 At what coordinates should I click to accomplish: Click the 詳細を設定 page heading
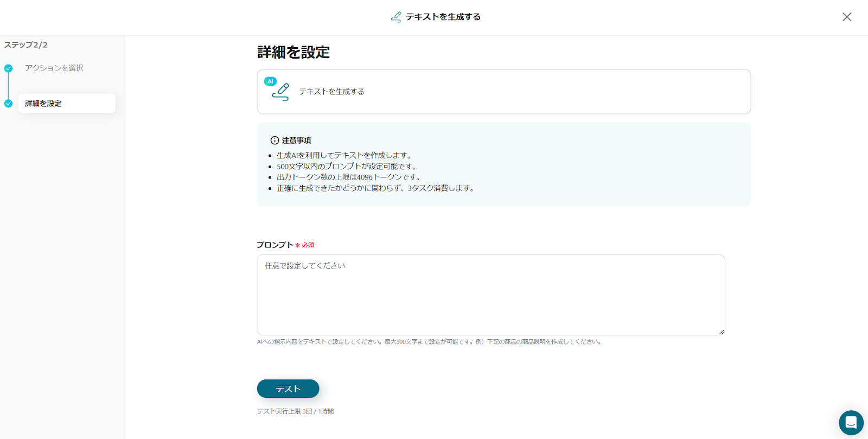[293, 52]
